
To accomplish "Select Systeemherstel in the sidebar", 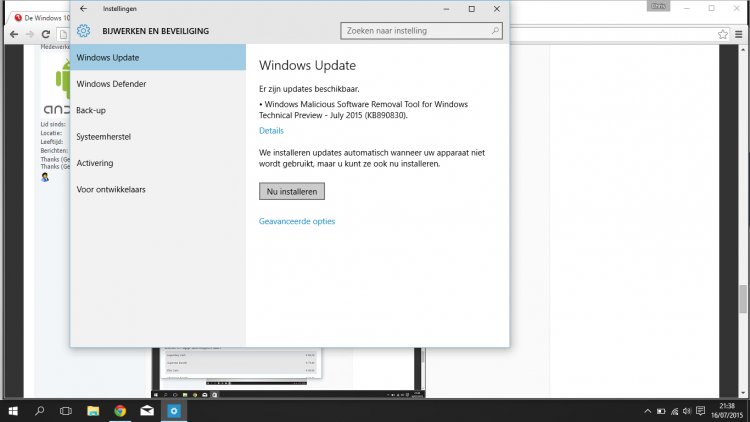I will click(158, 136).
